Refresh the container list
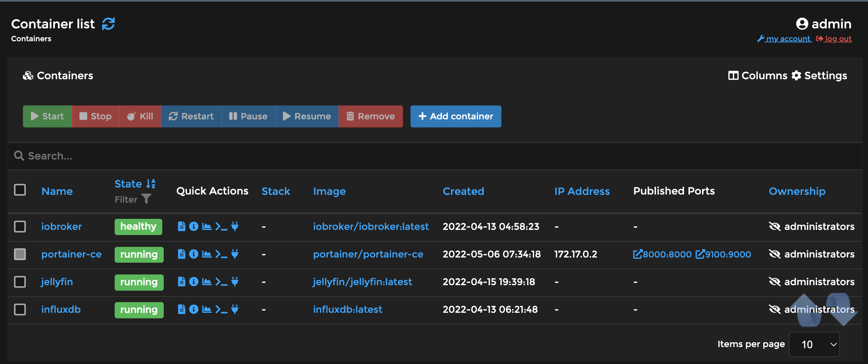 tap(108, 24)
